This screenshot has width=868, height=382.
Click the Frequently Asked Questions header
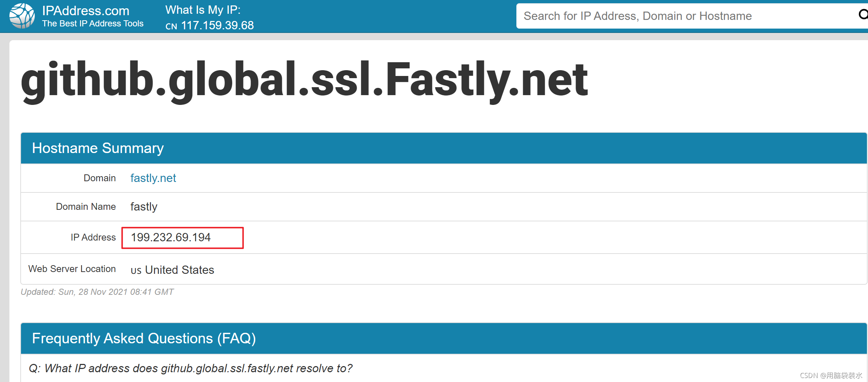point(144,339)
